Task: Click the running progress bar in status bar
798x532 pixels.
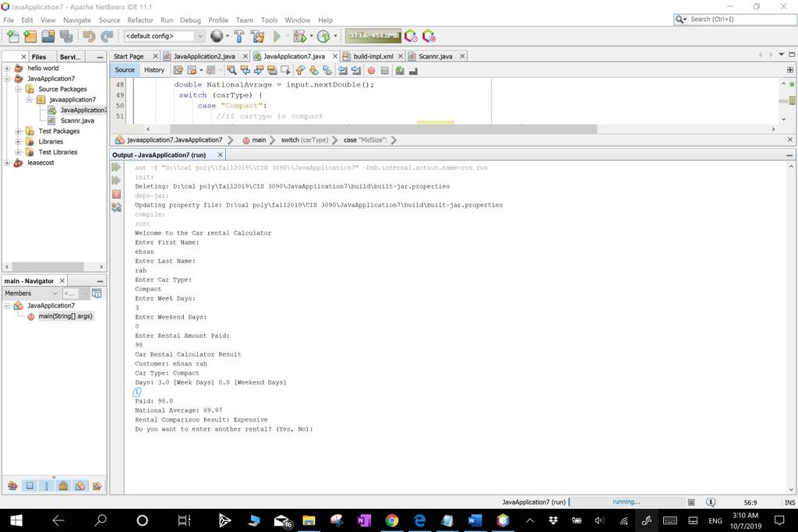Action: [x=627, y=502]
